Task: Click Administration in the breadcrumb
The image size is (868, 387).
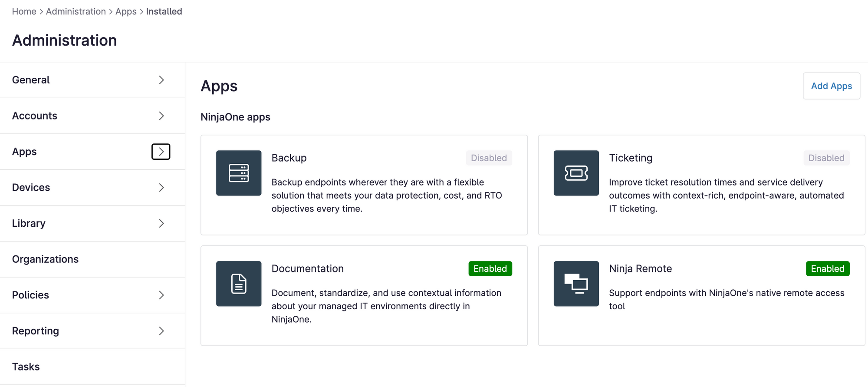Action: 76,12
